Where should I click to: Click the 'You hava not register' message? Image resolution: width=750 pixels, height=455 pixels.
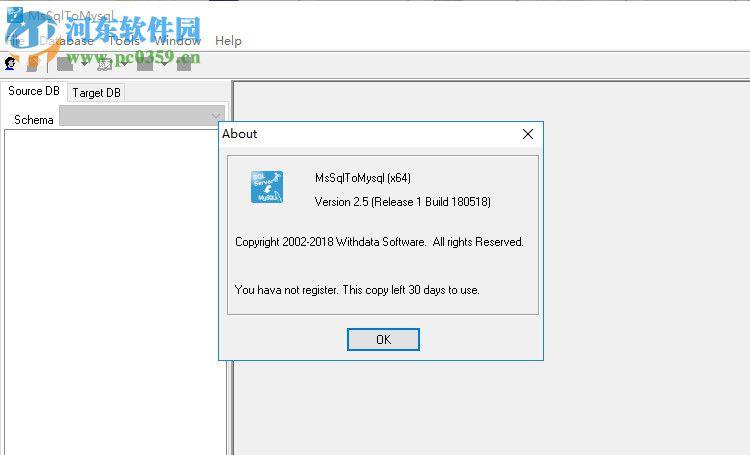click(x=357, y=290)
